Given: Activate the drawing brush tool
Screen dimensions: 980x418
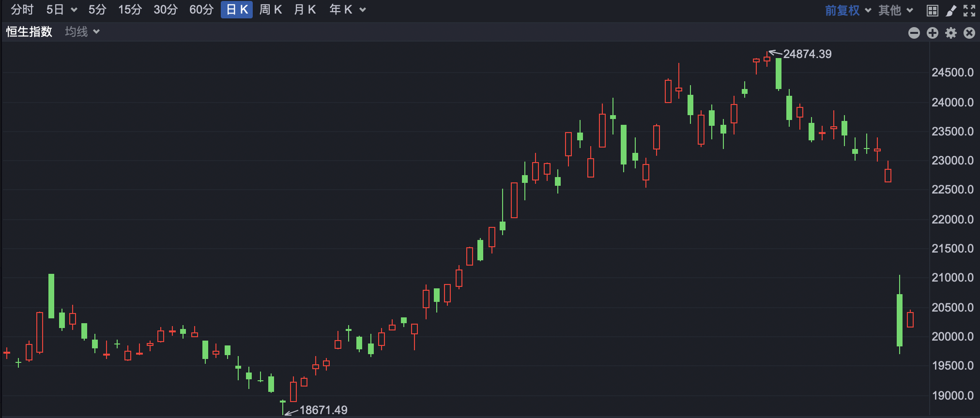Looking at the screenshot, I should (x=951, y=11).
